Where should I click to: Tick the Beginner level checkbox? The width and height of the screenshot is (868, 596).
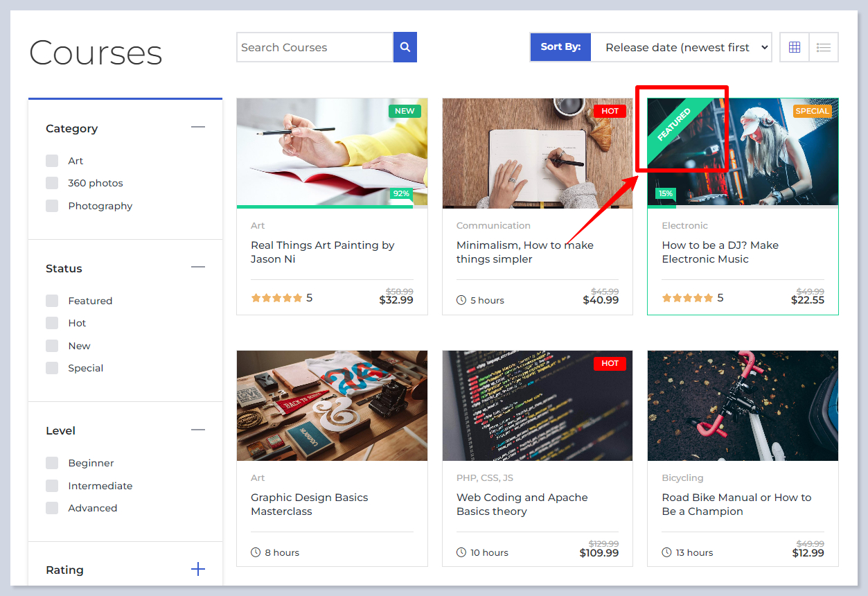(x=52, y=463)
